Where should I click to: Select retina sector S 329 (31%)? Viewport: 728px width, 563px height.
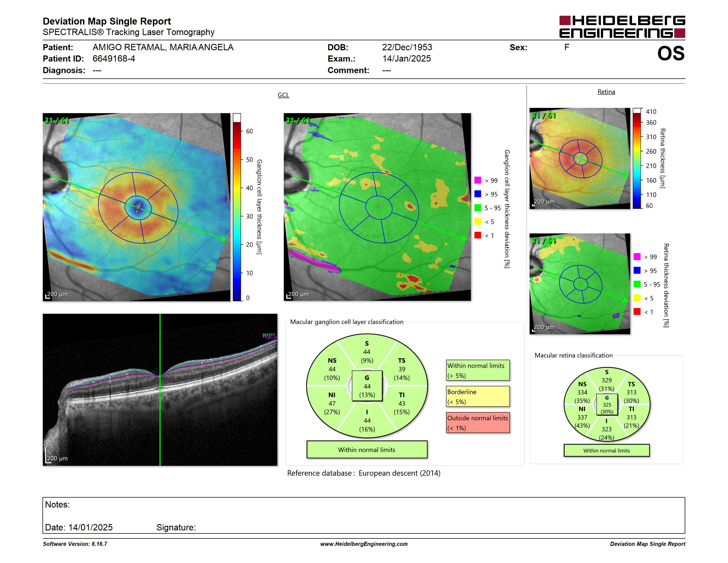(x=607, y=380)
